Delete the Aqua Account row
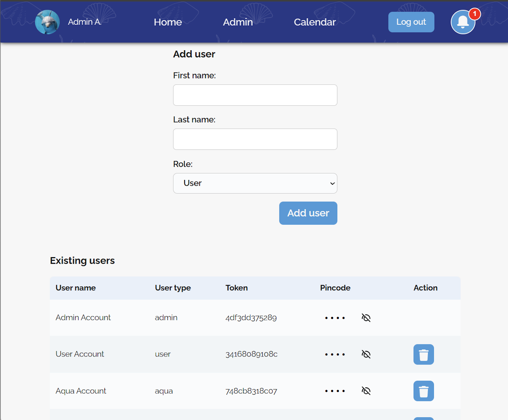 (x=423, y=391)
